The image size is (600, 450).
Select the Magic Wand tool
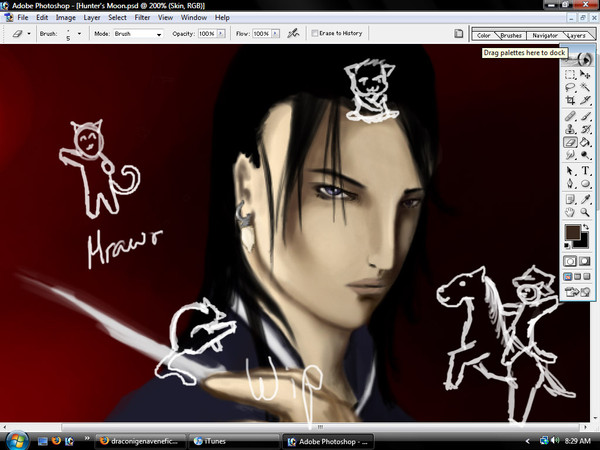585,88
